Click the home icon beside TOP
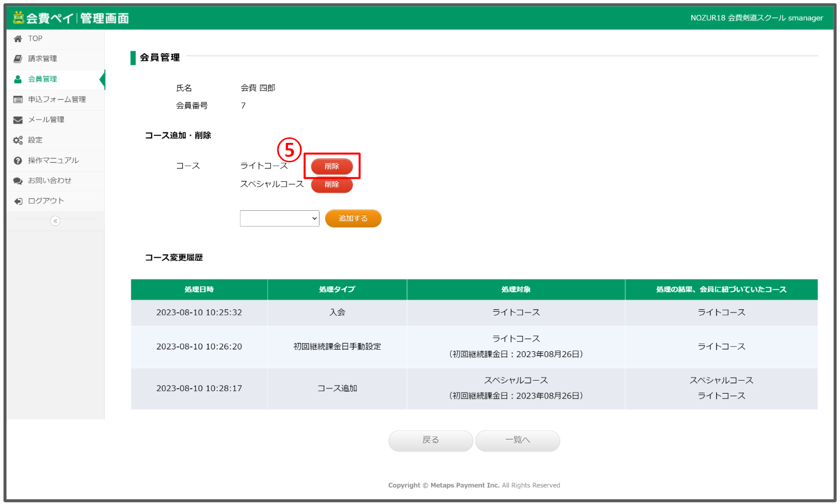This screenshot has width=840, height=504. point(18,39)
